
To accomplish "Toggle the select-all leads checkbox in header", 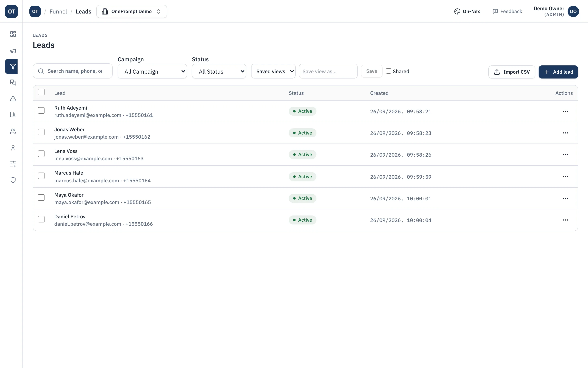I will coord(41,92).
